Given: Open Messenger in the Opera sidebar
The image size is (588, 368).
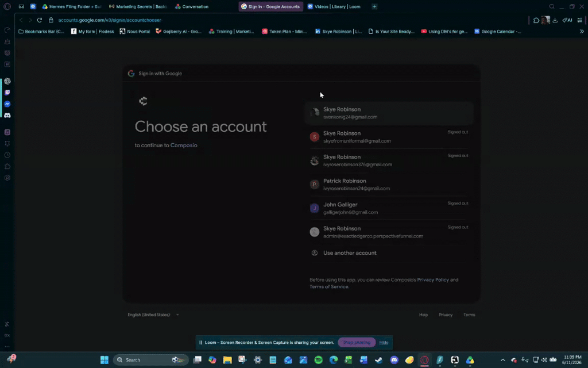Looking at the screenshot, I should [x=7, y=104].
